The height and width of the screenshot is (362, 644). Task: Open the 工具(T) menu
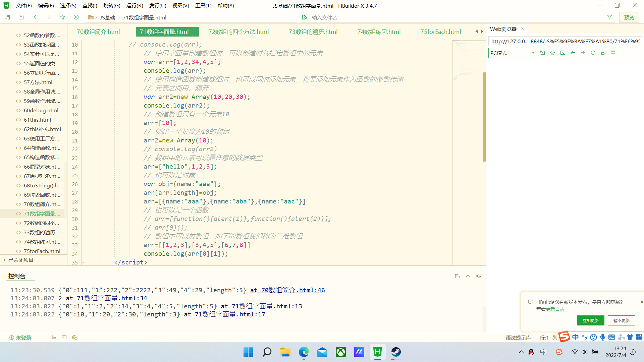coord(203,5)
